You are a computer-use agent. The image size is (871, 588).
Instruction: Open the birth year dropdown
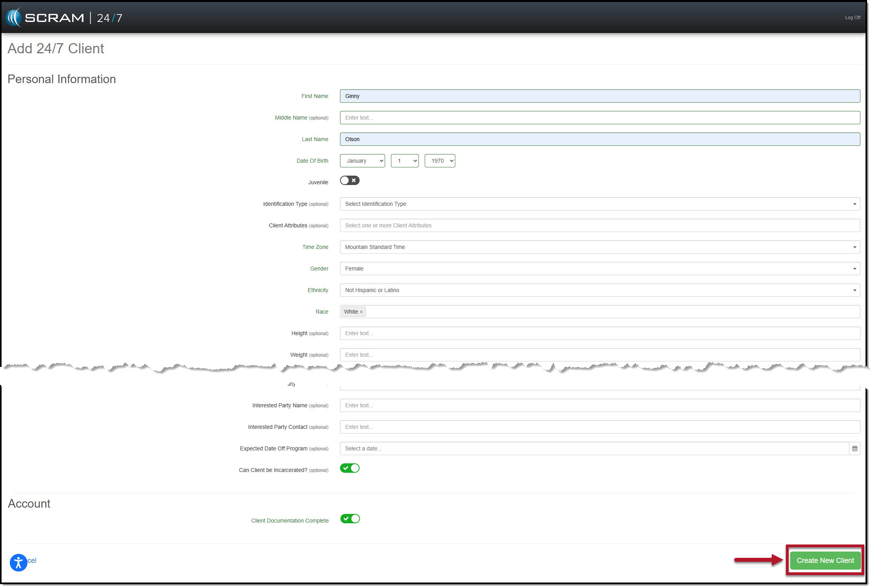(440, 161)
